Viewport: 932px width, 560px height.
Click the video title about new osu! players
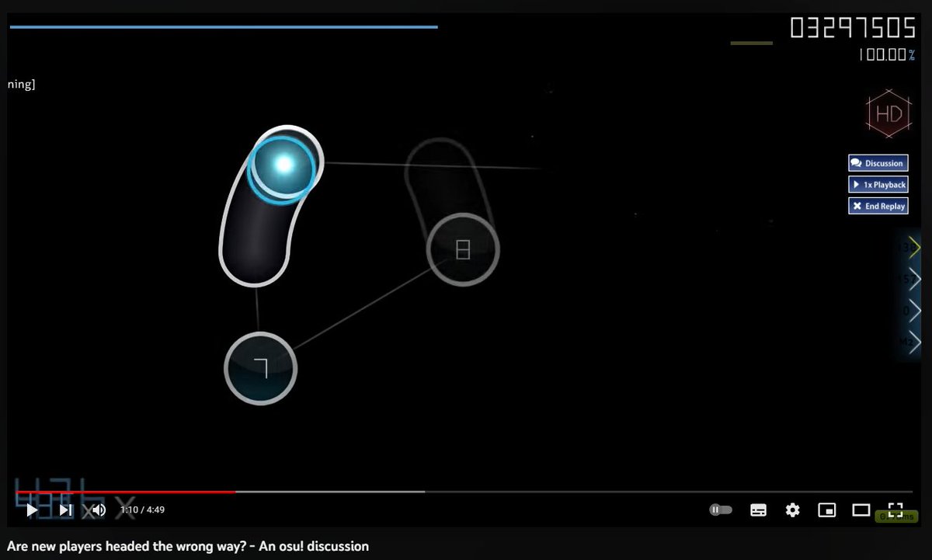coord(188,546)
